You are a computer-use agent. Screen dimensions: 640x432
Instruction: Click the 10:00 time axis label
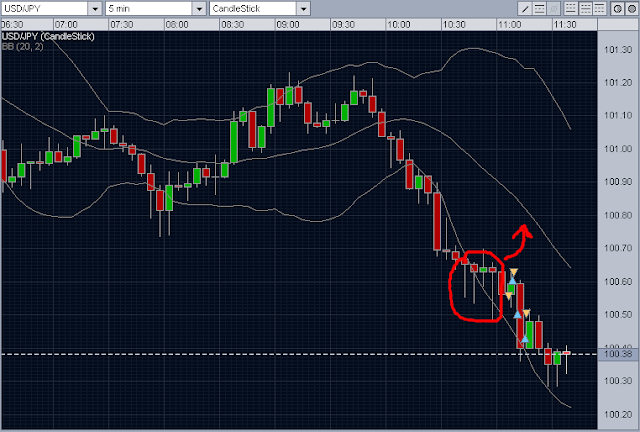click(399, 24)
